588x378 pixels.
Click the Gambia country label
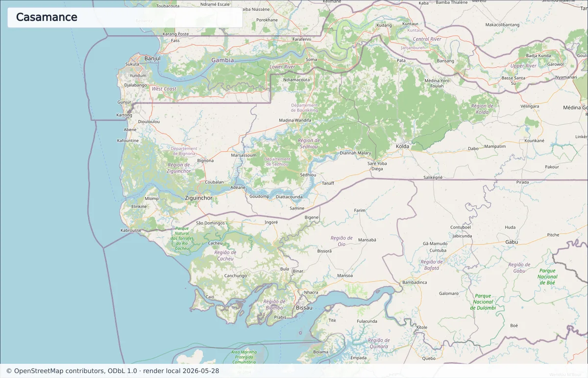click(222, 60)
